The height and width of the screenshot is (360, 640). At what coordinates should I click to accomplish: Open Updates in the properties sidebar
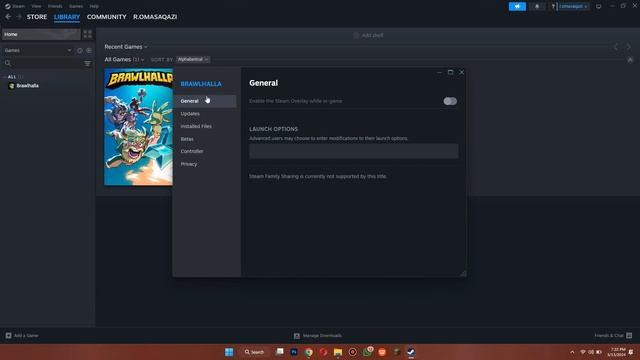click(x=190, y=113)
